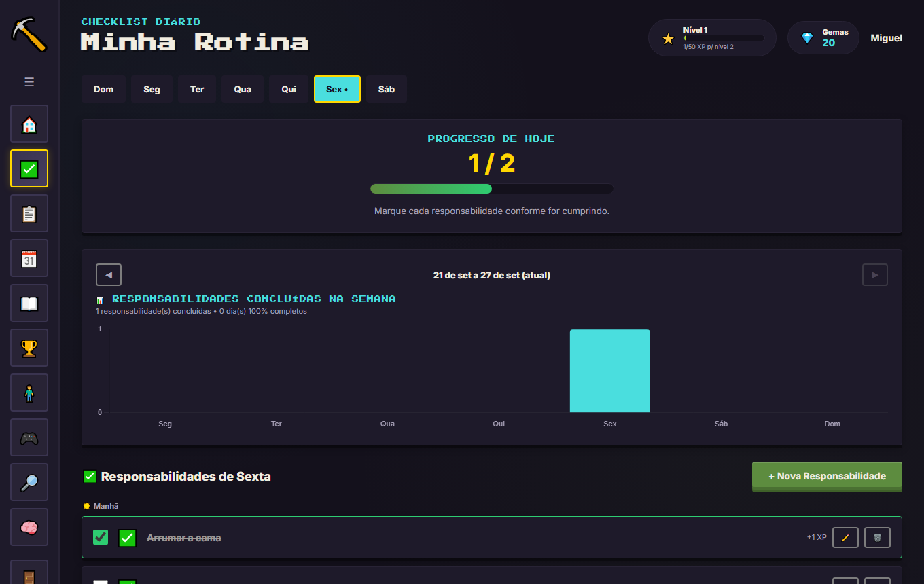This screenshot has height=584, width=924.
Task: Click the "Manhã" section label
Action: point(106,506)
